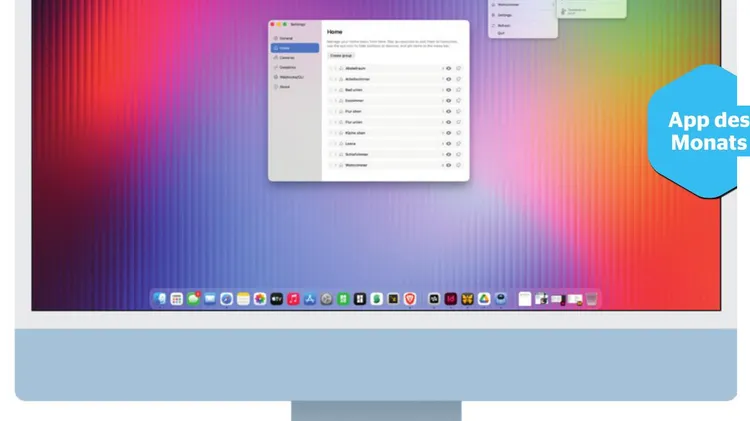The image size is (750, 421).
Task: Expand the Bad unten room entry
Action: (333, 90)
